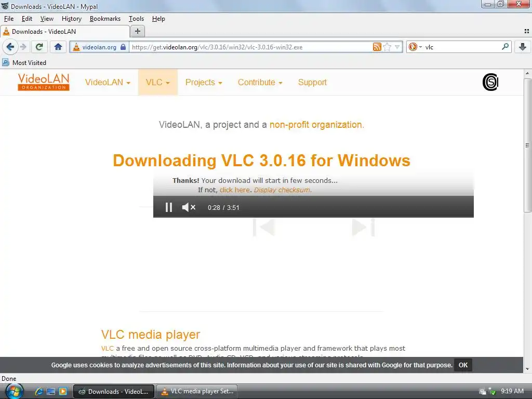Open the home page icon in toolbar
The width and height of the screenshot is (532, 399).
58,47
